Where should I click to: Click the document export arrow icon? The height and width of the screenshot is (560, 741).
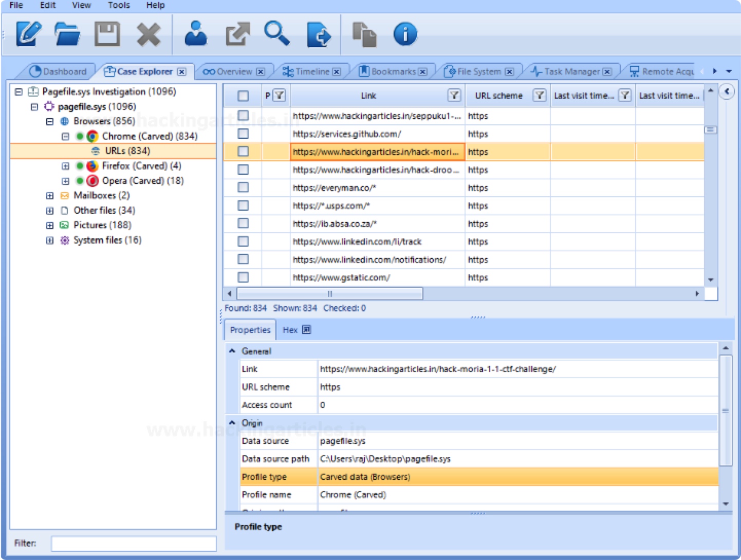pyautogui.click(x=319, y=34)
